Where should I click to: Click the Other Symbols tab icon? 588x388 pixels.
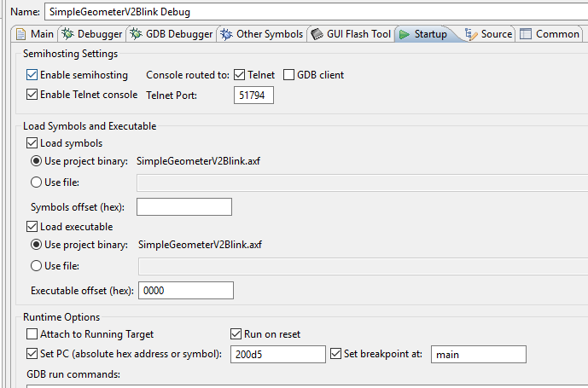coord(226,34)
